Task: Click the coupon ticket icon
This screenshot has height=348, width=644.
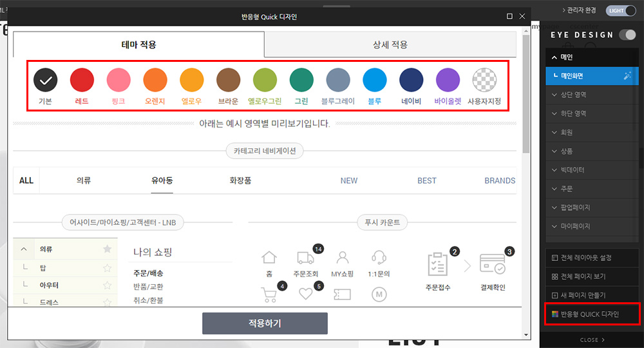Action: [x=342, y=294]
